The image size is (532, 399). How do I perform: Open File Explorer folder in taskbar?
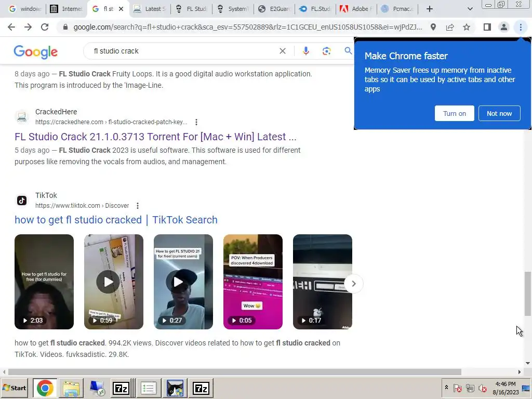71,388
